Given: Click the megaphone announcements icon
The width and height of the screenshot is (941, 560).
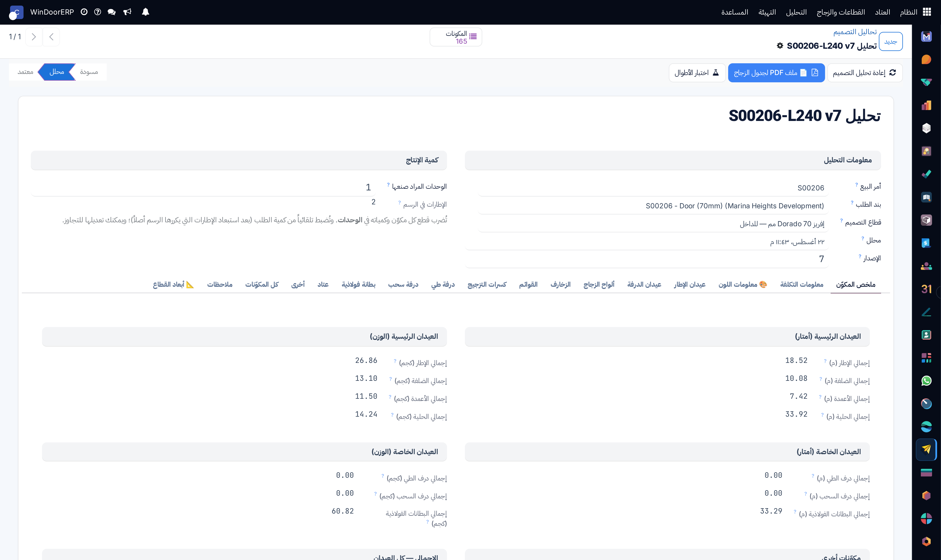Looking at the screenshot, I should click(128, 12).
